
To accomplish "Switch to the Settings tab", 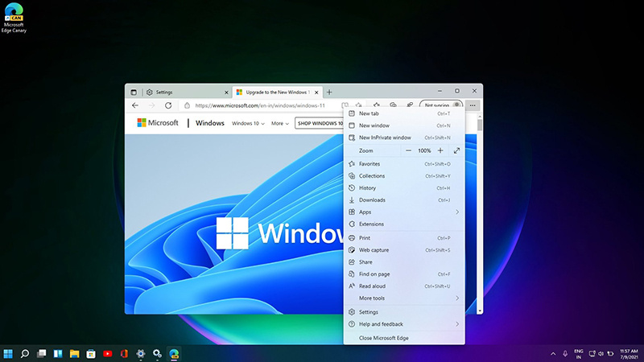I will pyautogui.click(x=187, y=93).
